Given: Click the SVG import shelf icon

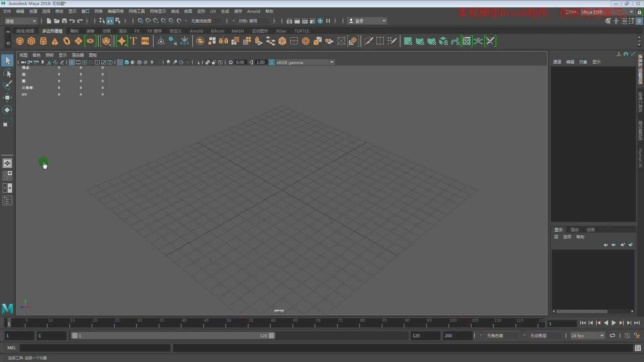Looking at the screenshot, I should 145,41.
